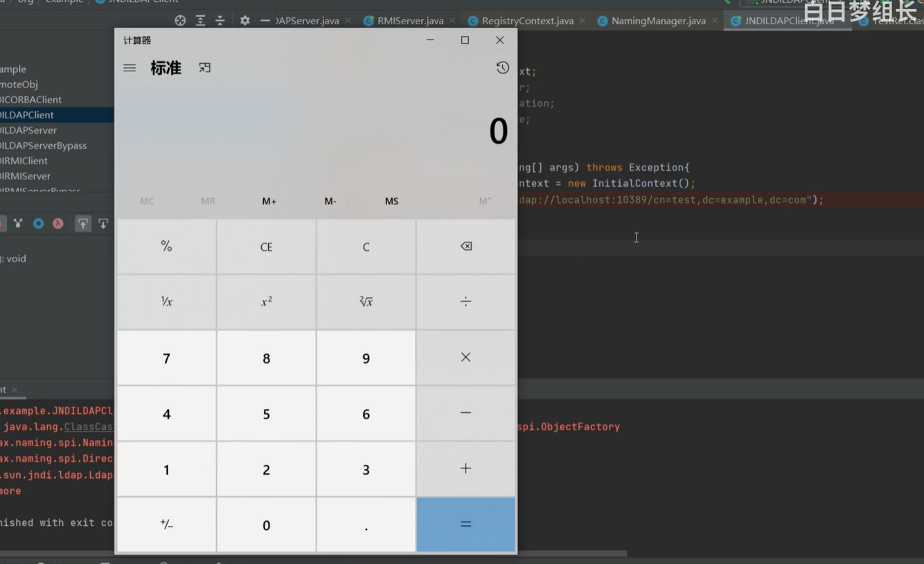The height and width of the screenshot is (564, 924).
Task: Close the RMIServer.java tab
Action: click(x=452, y=21)
